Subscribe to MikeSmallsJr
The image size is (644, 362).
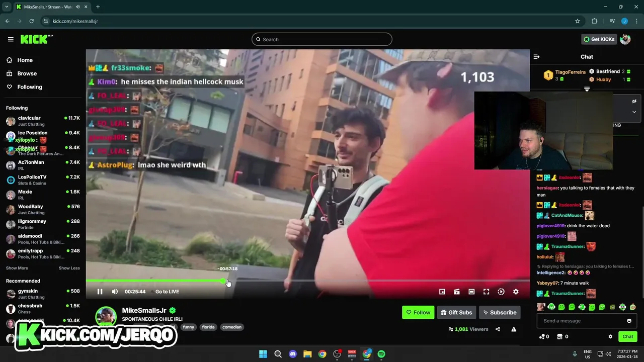(500, 312)
